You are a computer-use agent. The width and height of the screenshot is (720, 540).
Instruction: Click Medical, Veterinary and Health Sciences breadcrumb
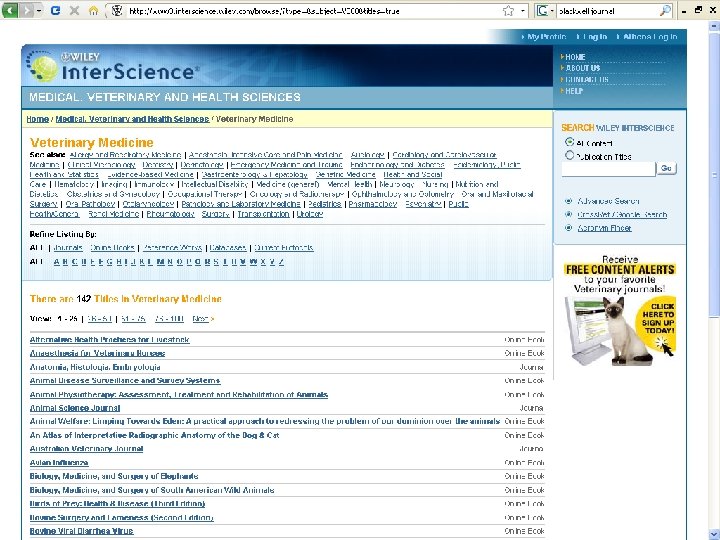[132, 119]
